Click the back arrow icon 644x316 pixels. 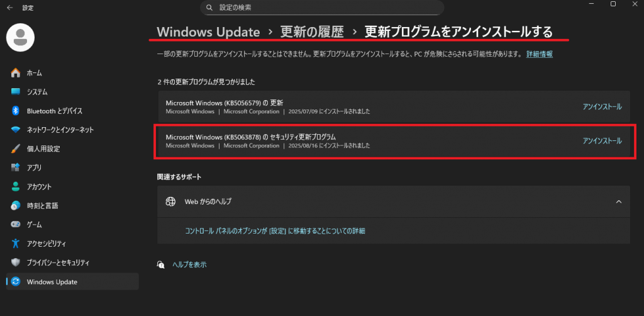(10, 8)
